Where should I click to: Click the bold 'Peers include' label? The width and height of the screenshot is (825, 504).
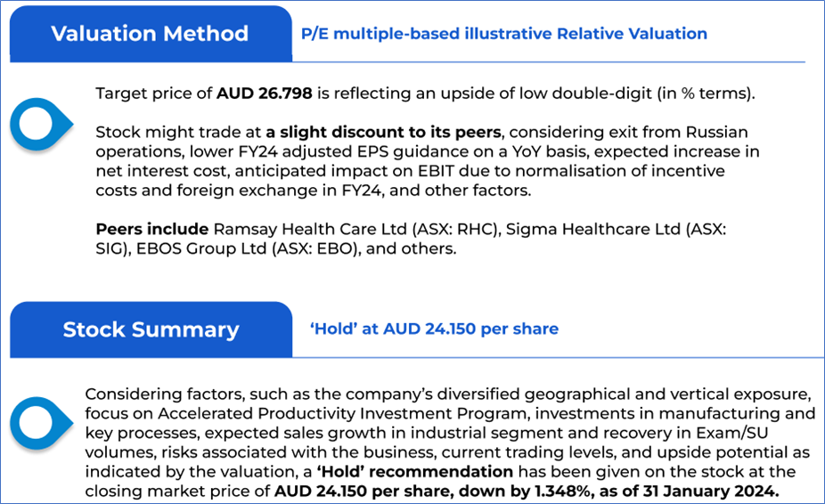coord(152,230)
